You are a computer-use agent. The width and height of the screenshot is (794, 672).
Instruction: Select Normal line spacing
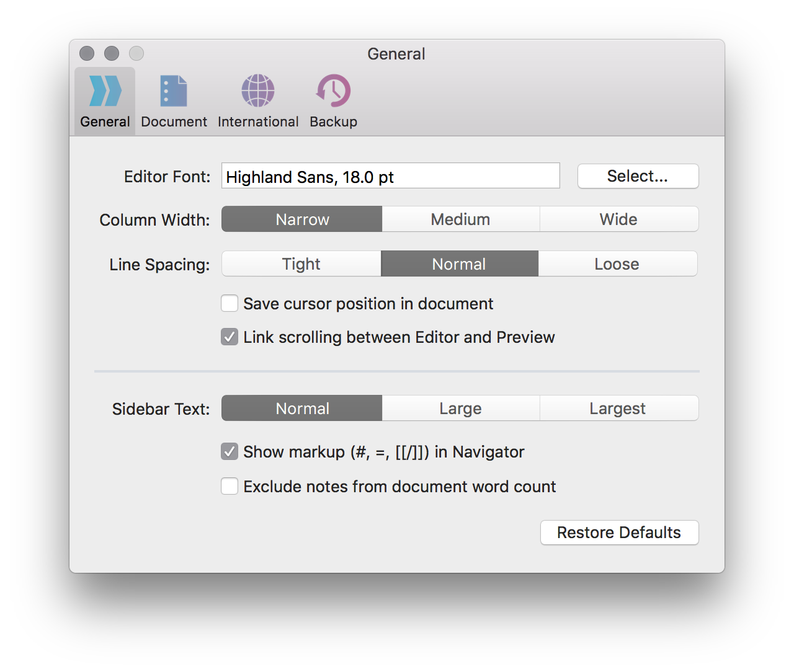pos(459,263)
